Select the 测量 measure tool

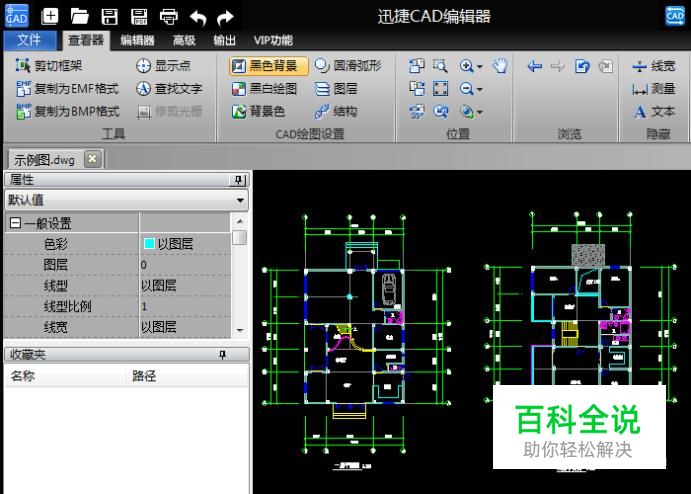[x=654, y=89]
